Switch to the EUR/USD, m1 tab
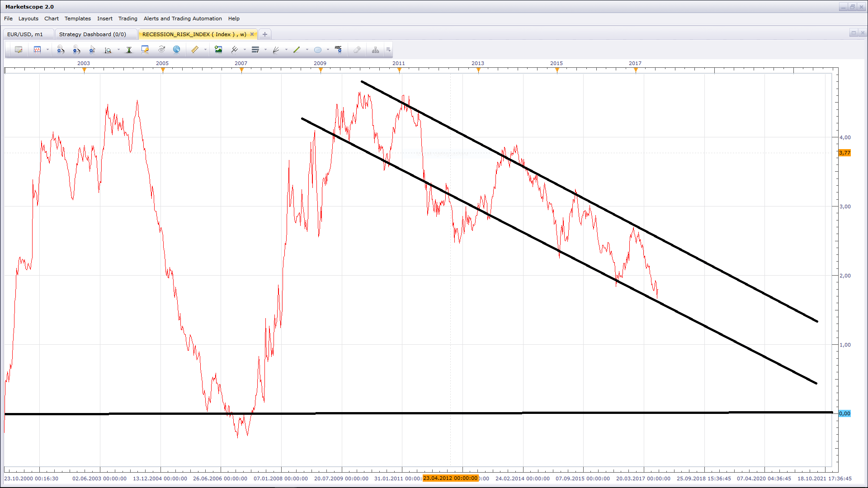868x488 pixels. pos(28,34)
